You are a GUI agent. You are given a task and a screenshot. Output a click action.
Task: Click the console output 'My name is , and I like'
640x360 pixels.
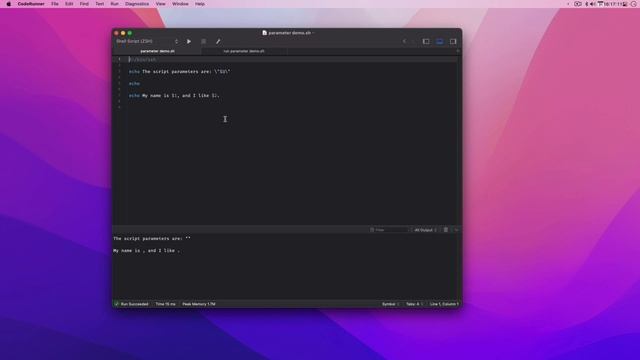tap(147, 251)
